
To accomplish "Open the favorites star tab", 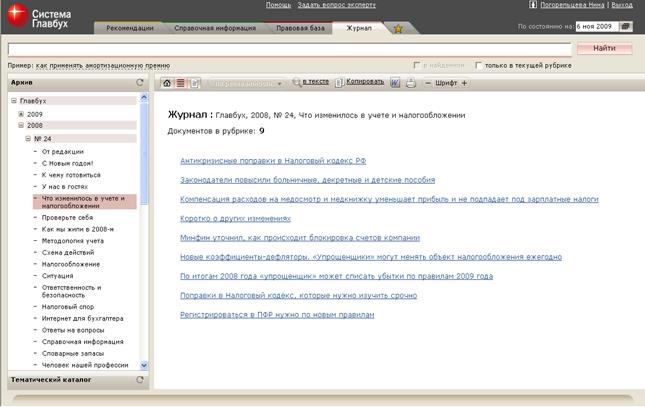I will coord(398,29).
